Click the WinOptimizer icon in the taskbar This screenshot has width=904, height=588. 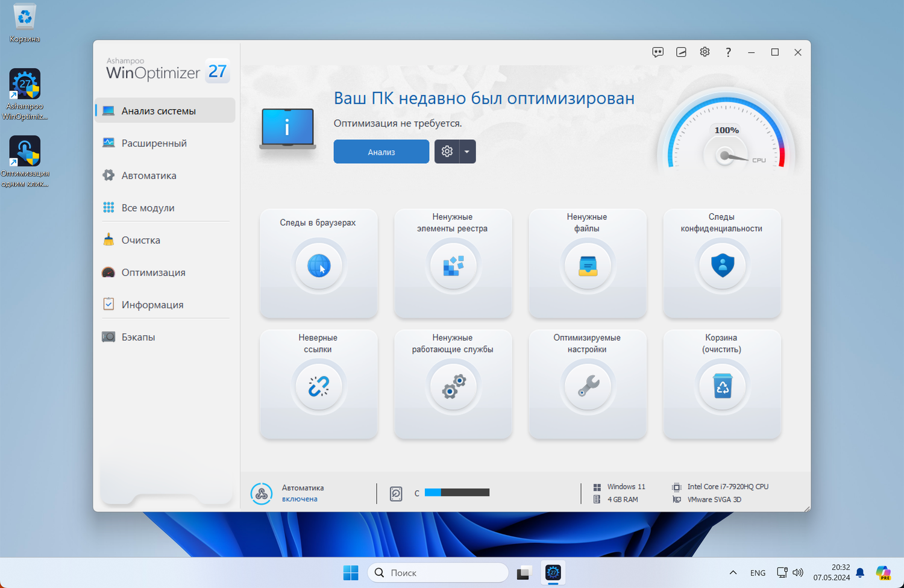click(x=553, y=572)
